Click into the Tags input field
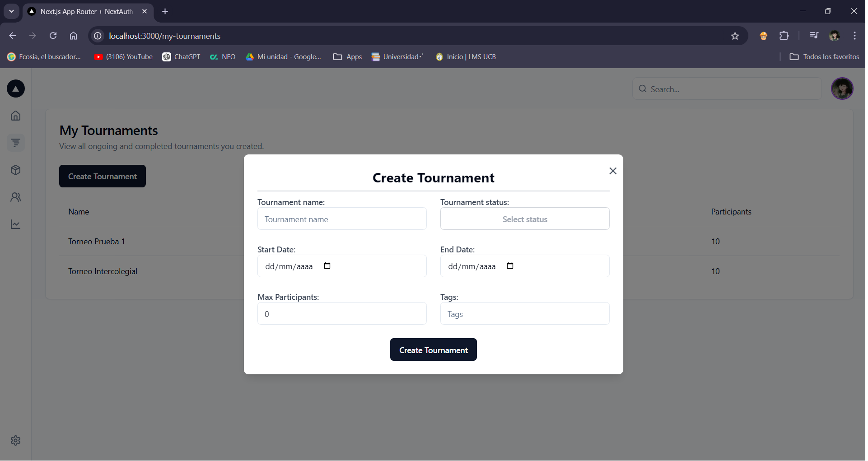This screenshot has height=461, width=868. (x=524, y=314)
